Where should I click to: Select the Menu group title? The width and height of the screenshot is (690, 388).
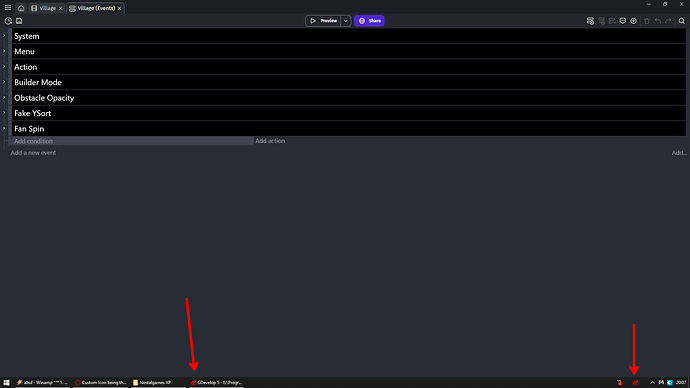[24, 51]
